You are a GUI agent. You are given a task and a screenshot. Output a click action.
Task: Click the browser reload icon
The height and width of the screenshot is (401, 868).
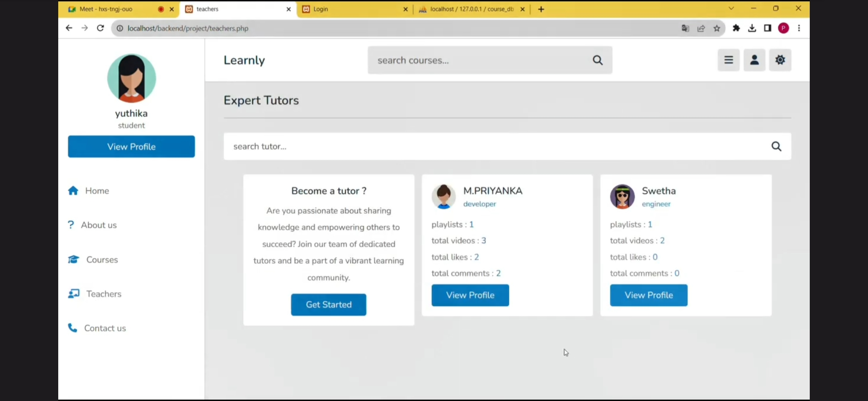click(100, 28)
